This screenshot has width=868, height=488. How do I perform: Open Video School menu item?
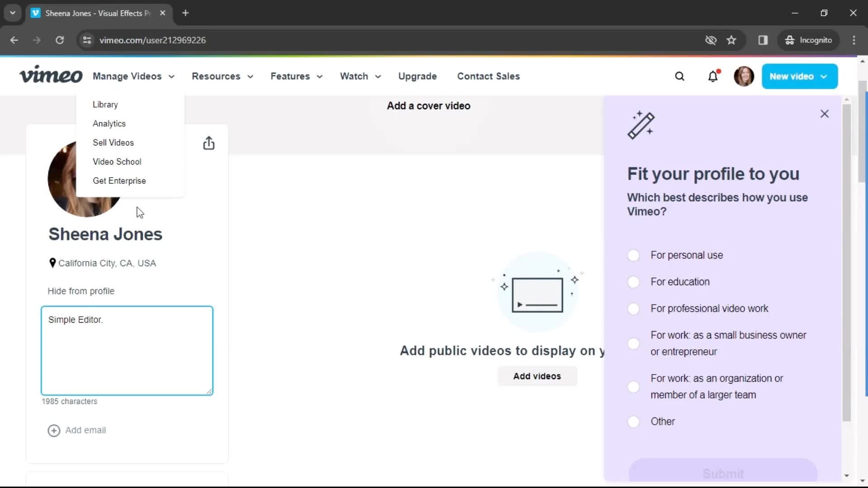pos(117,161)
